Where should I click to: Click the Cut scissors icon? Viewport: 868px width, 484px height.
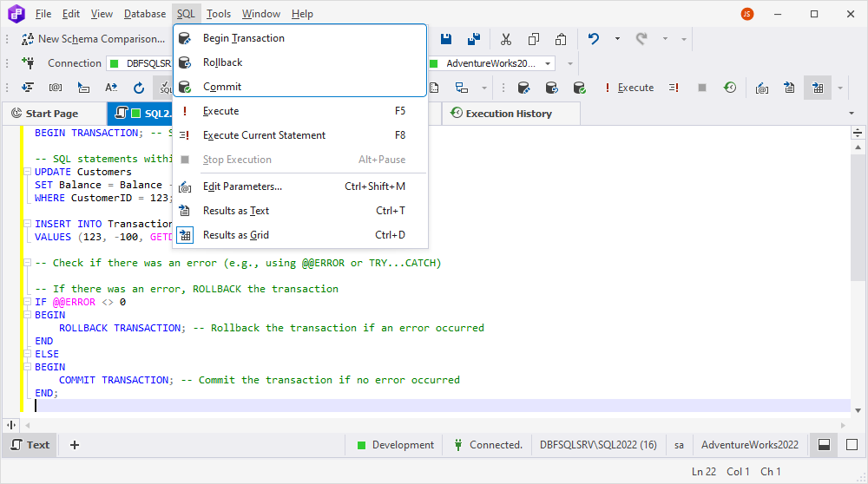[505, 39]
